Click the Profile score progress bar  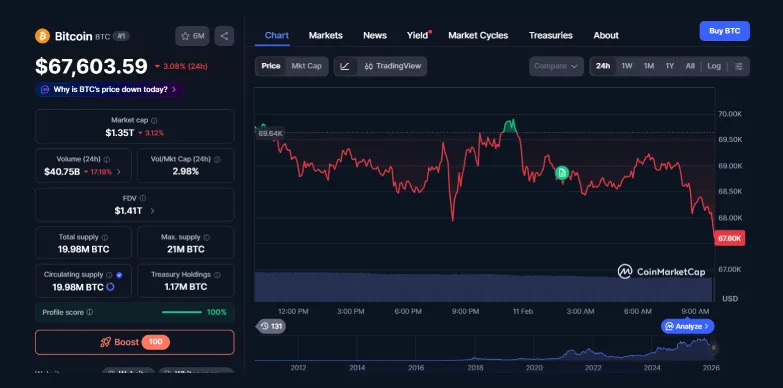(x=182, y=312)
